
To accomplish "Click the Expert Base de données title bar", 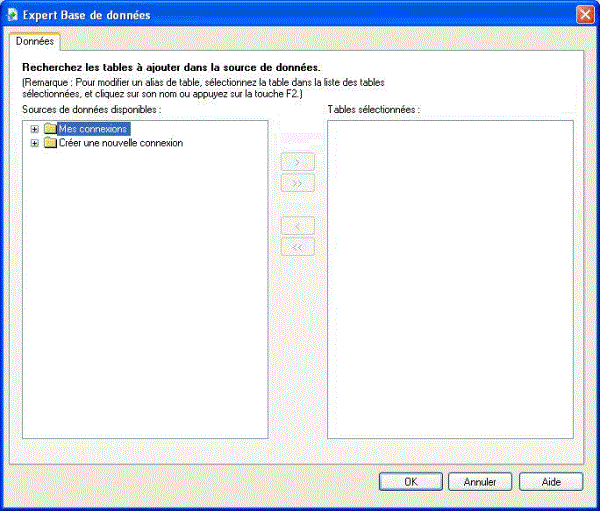I will click(300, 14).
